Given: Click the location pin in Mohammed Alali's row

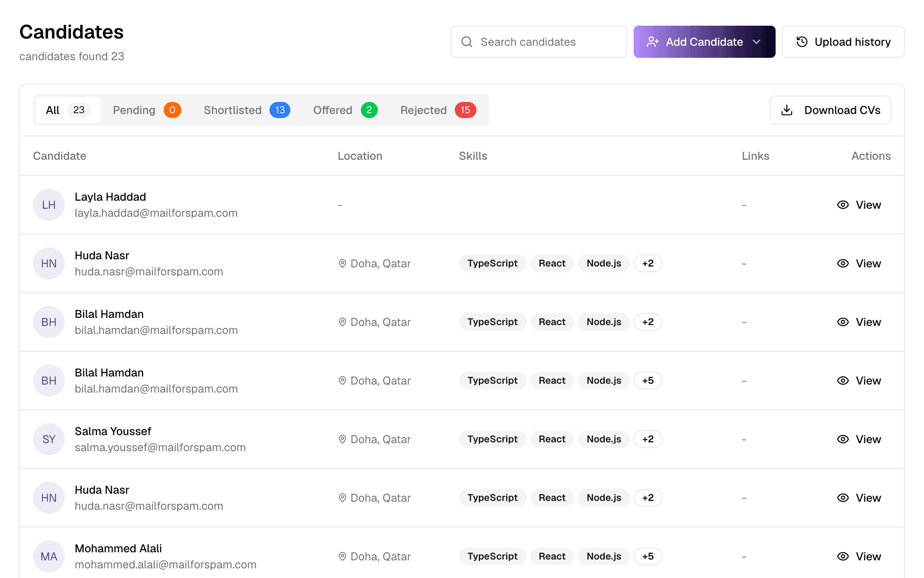Looking at the screenshot, I should click(x=342, y=556).
